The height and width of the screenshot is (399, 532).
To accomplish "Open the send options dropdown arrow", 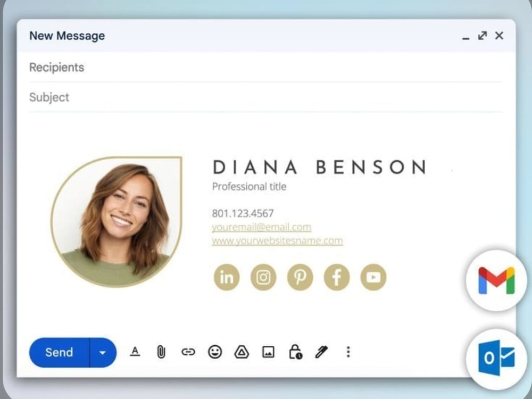I will pyautogui.click(x=103, y=353).
